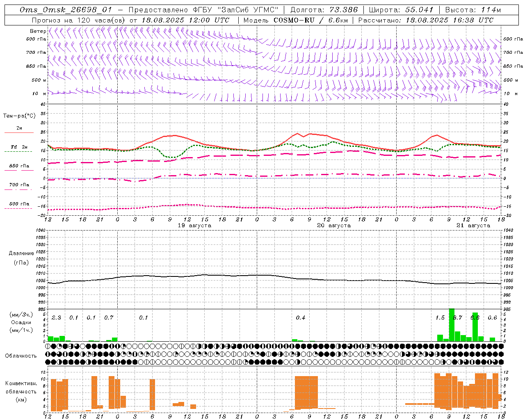Select the red 2м temperature legend entry

click(x=19, y=130)
